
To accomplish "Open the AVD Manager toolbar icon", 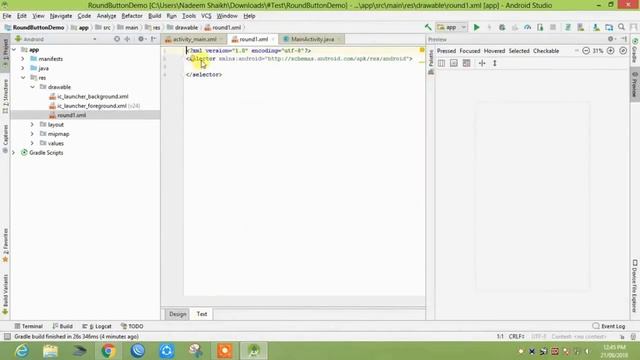I will [580, 27].
